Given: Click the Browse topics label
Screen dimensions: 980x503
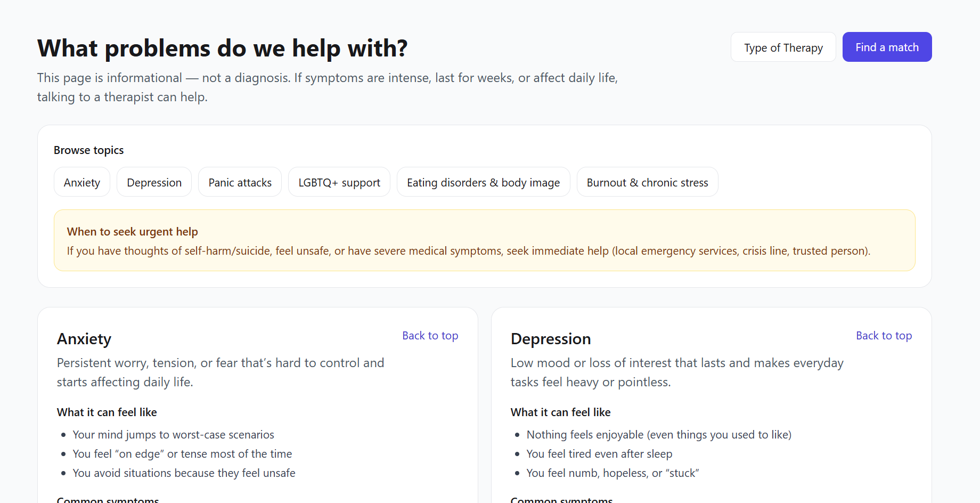Looking at the screenshot, I should point(88,150).
